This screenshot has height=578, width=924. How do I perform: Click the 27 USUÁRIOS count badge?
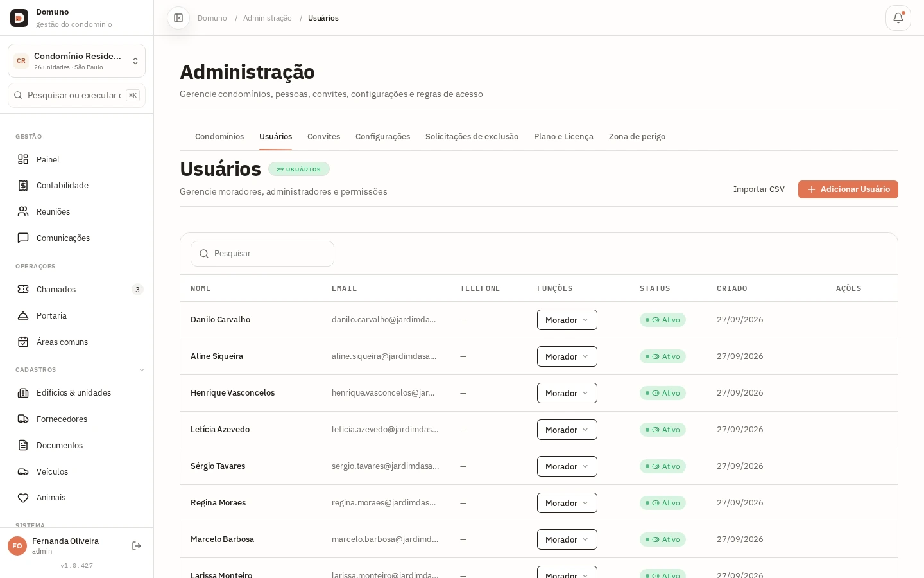299,169
